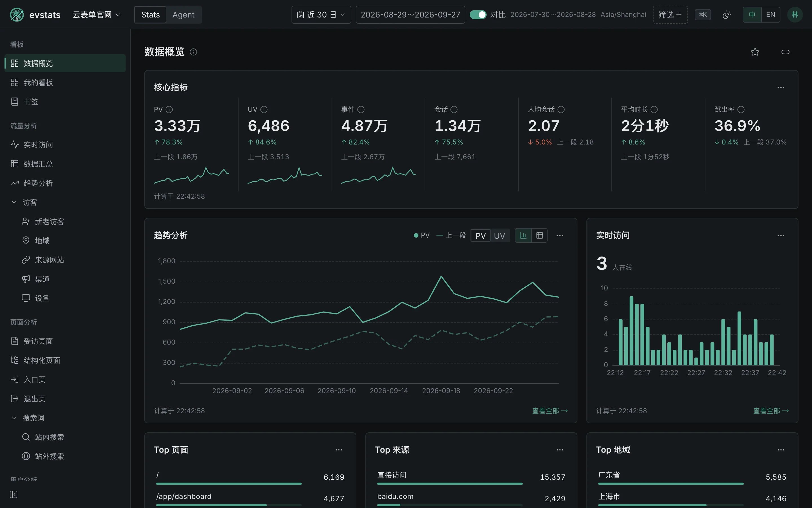The image size is (812, 508).
Task: Collapse the sidebar panel icon
Action: pyautogui.click(x=14, y=494)
